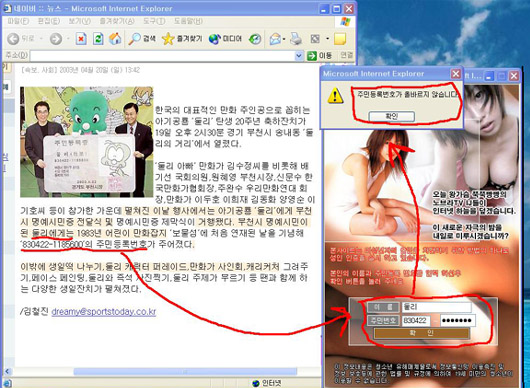The width and height of the screenshot is (530, 388).
Task: Open Search (검색) magnifier icon
Action: coord(134,39)
